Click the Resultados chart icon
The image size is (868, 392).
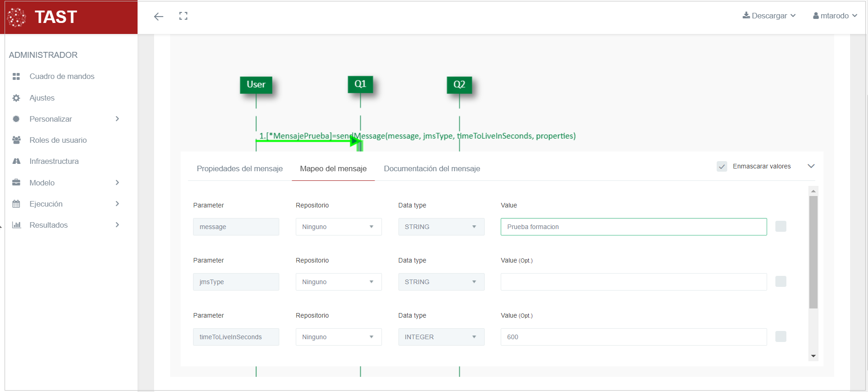[x=17, y=225]
